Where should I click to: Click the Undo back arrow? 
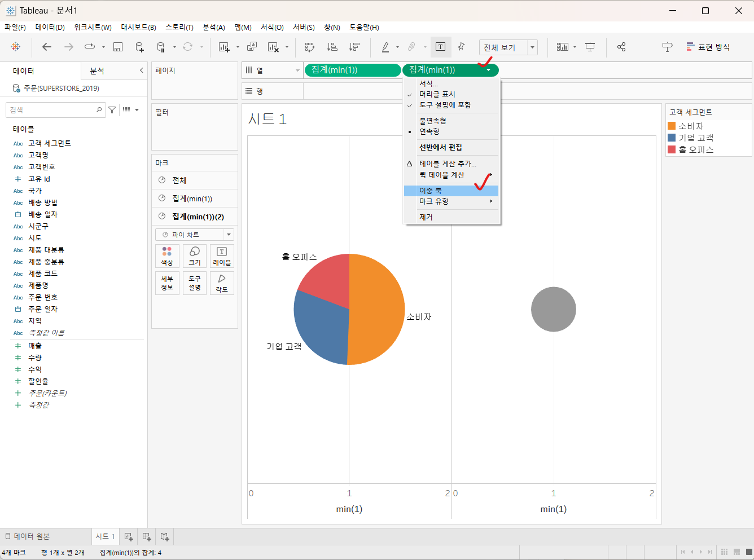pos(47,47)
